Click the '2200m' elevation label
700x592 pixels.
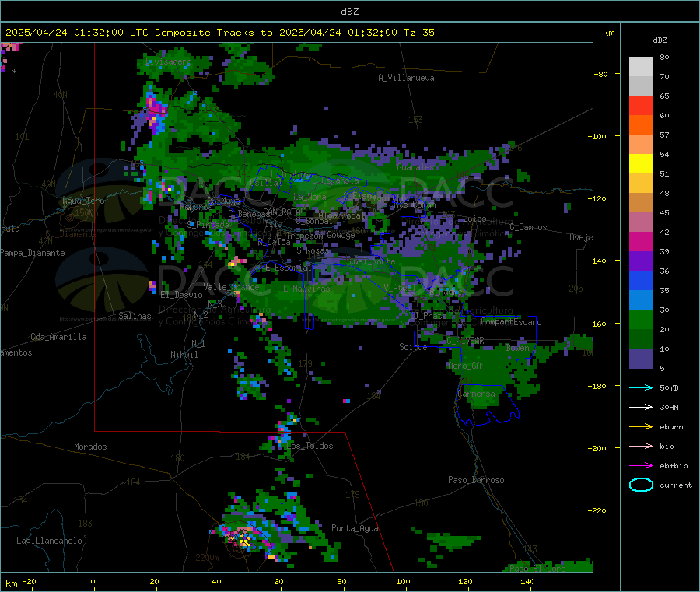click(207, 558)
